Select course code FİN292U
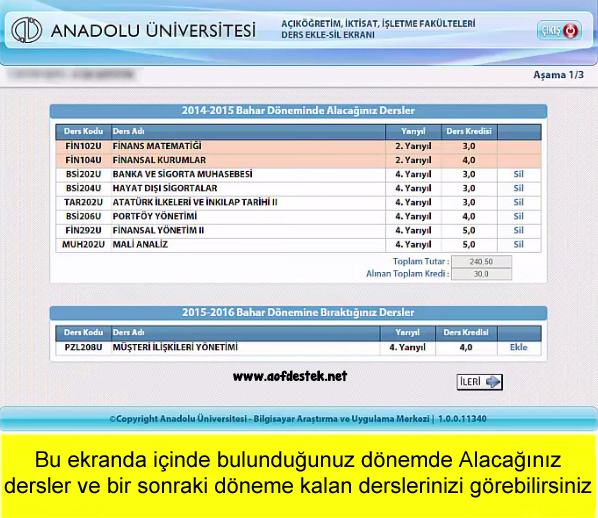598x518 pixels. coord(84,231)
